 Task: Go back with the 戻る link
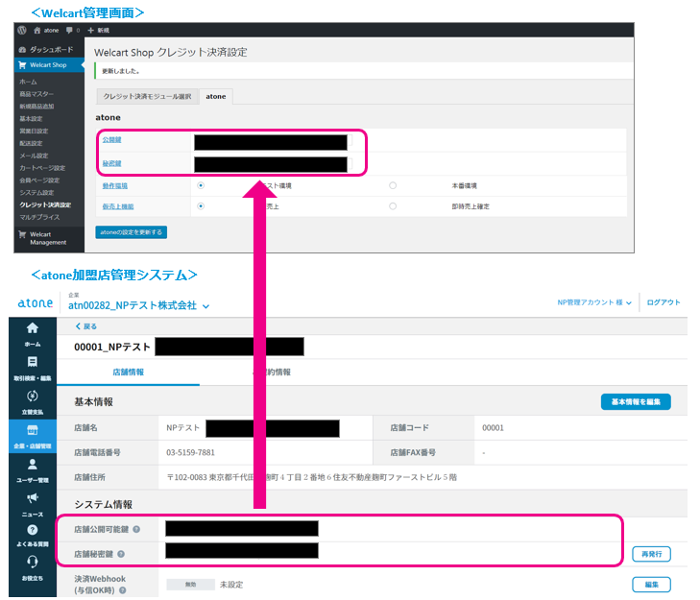[85, 326]
